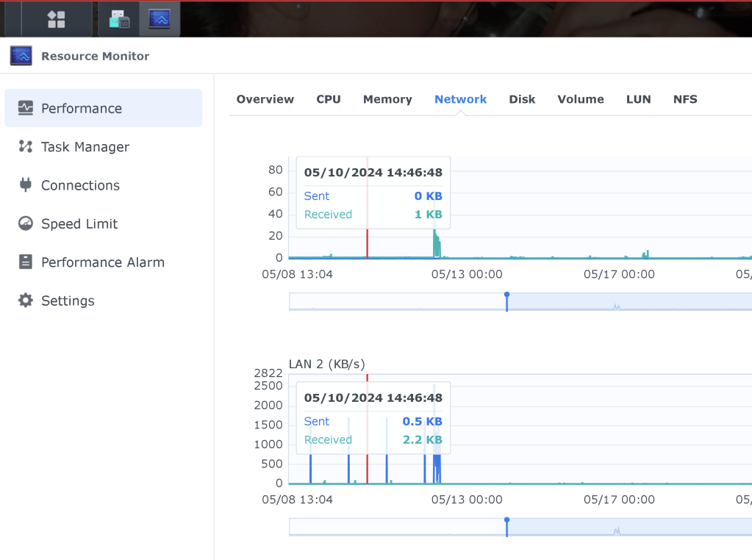Click the Settings gear icon
752x560 pixels.
pos(26,300)
